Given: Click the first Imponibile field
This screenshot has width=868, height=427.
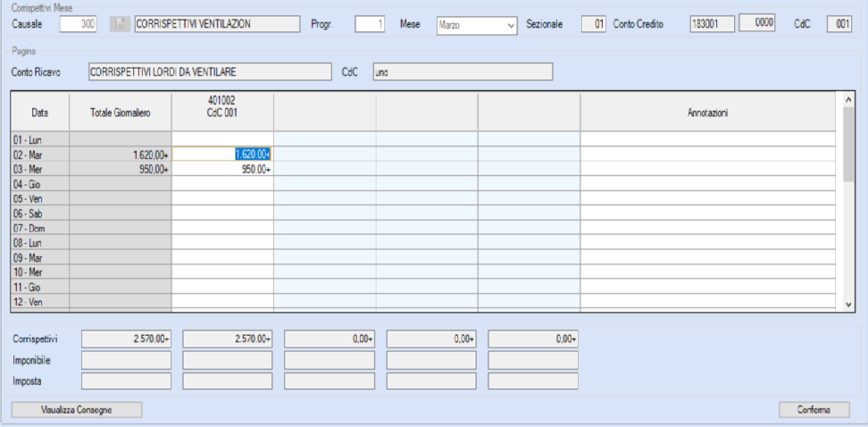Looking at the screenshot, I should [126, 360].
